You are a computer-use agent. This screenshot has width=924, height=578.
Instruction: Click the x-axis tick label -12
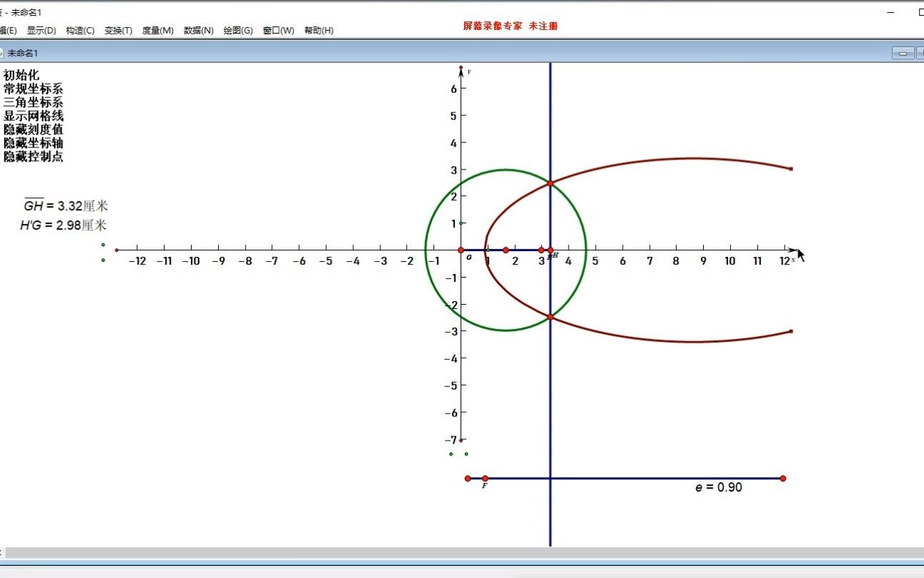point(137,261)
